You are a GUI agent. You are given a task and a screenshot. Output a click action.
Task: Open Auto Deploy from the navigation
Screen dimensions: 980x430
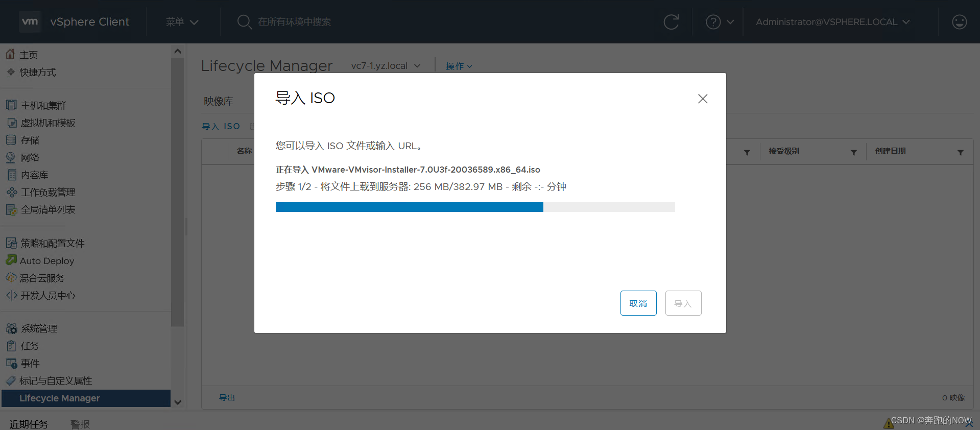point(47,260)
